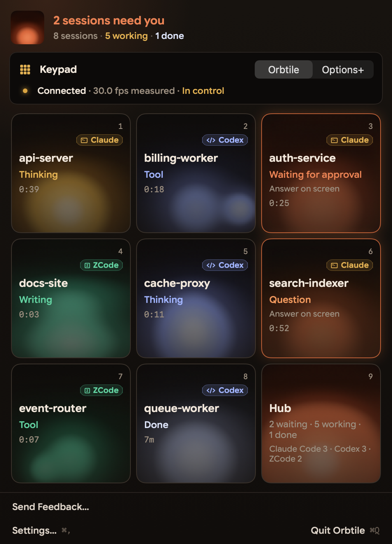Switch to the Options+ tab
Screen dimensions: 392x544
click(343, 69)
